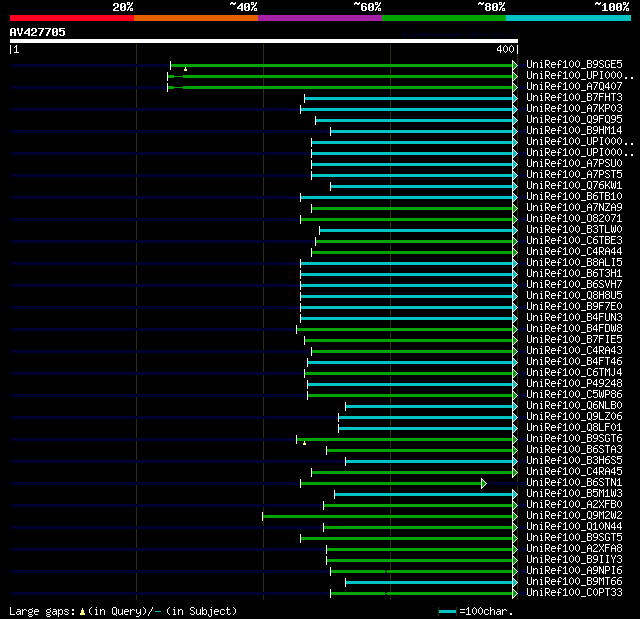This screenshot has width=640, height=619.
Task: Select the UniRef100_B6TB10 label
Action: click(574, 197)
